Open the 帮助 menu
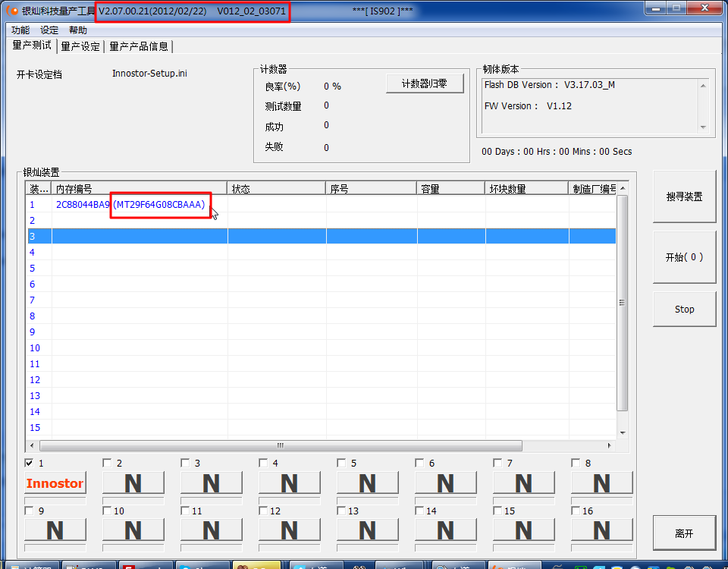 coord(78,30)
